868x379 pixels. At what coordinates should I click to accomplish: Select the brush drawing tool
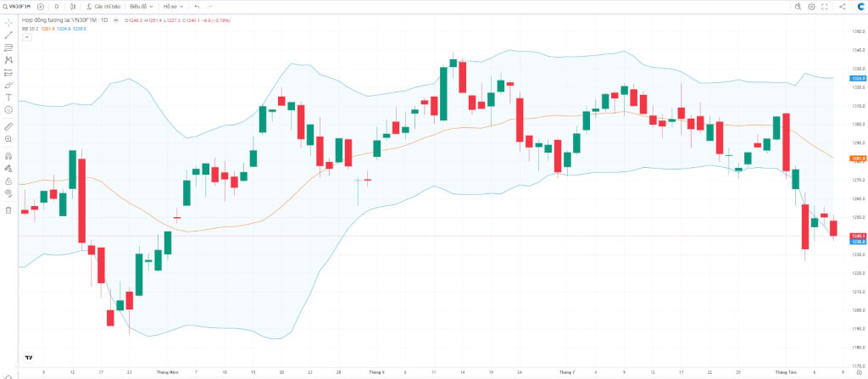8,85
